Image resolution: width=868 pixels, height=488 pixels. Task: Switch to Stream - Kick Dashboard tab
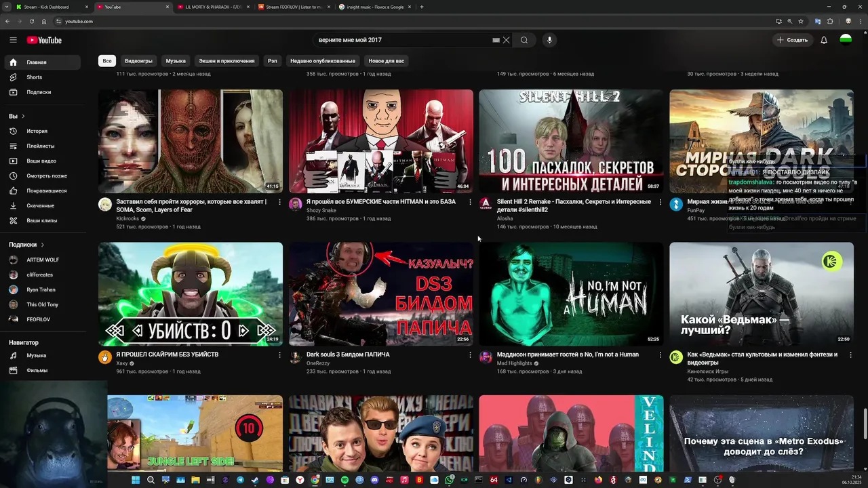coord(53,7)
